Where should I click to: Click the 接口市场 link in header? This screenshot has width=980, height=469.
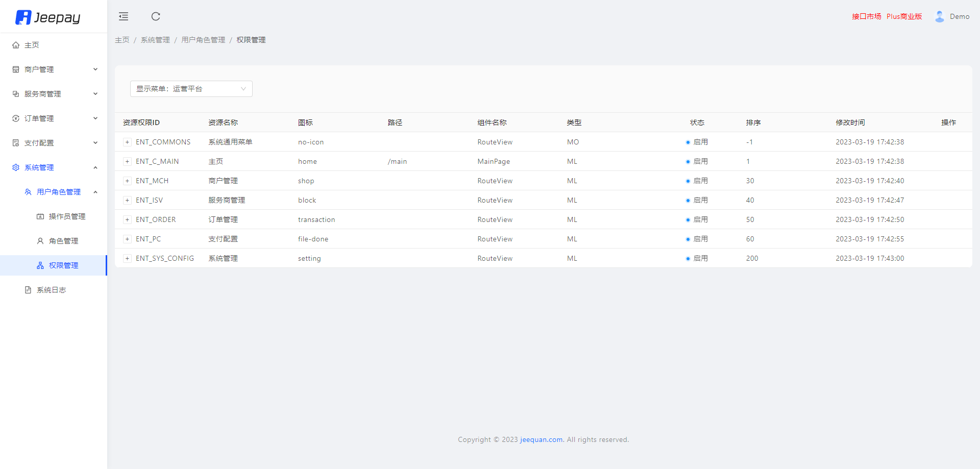pyautogui.click(x=866, y=16)
